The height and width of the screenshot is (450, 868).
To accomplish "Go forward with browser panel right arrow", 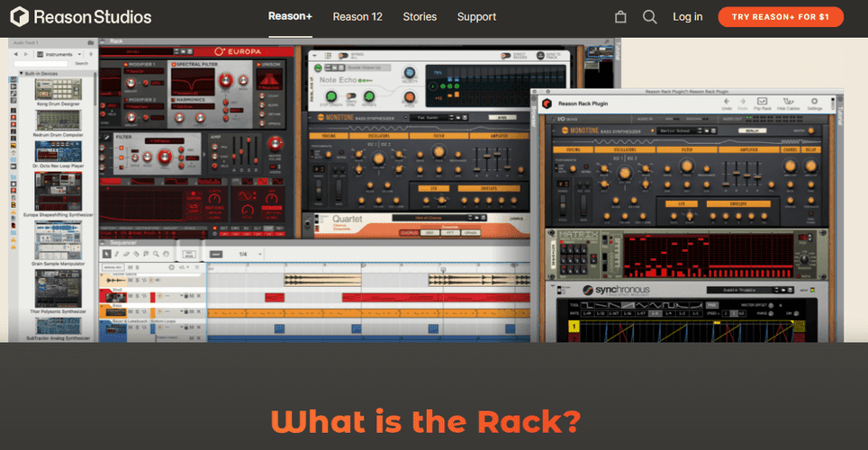I will click(25, 54).
